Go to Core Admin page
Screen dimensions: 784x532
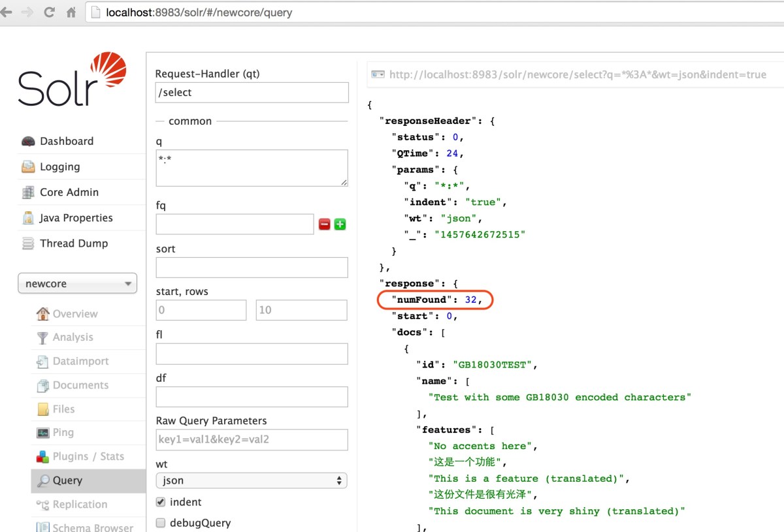click(x=69, y=192)
